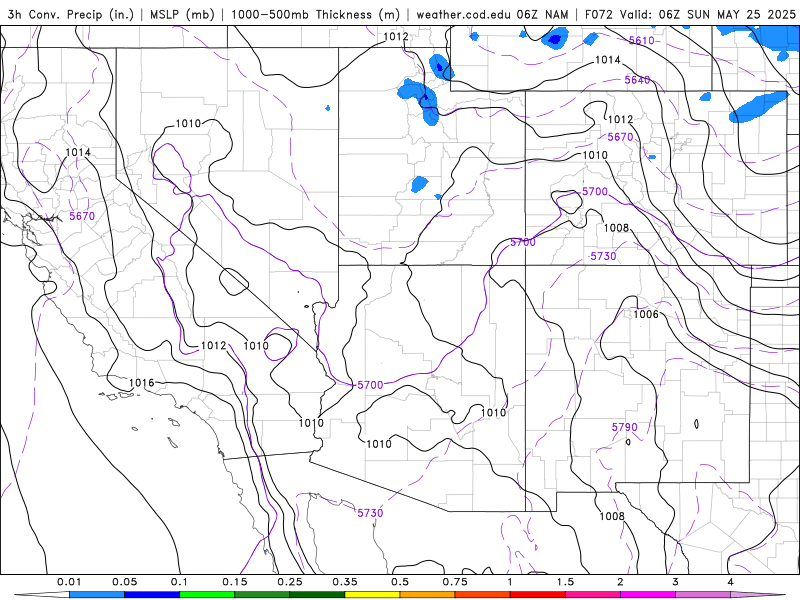The width and height of the screenshot is (800, 600).
Task: Click the yellow 0.35–0.5 legend swatch
Action: 372,595
